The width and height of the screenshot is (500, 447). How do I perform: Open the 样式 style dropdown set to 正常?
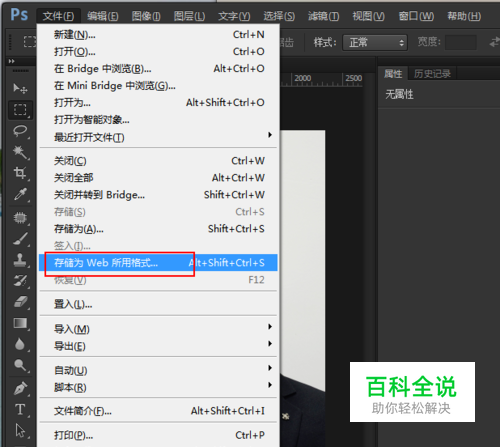(375, 43)
